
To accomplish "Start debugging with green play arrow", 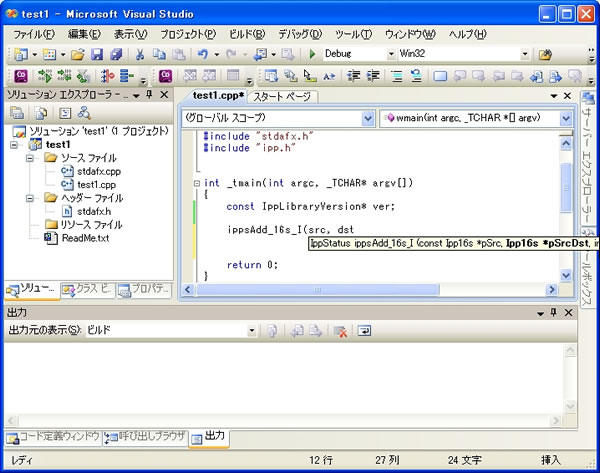I will [x=312, y=54].
